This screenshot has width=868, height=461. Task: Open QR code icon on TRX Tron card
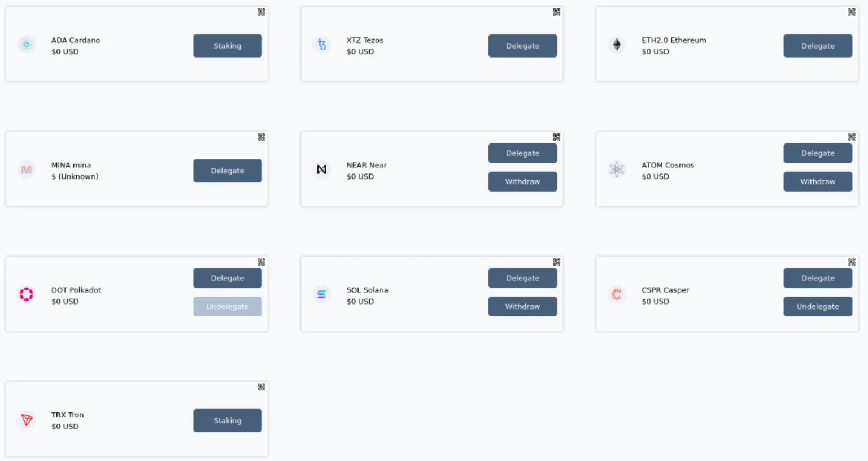coord(261,386)
